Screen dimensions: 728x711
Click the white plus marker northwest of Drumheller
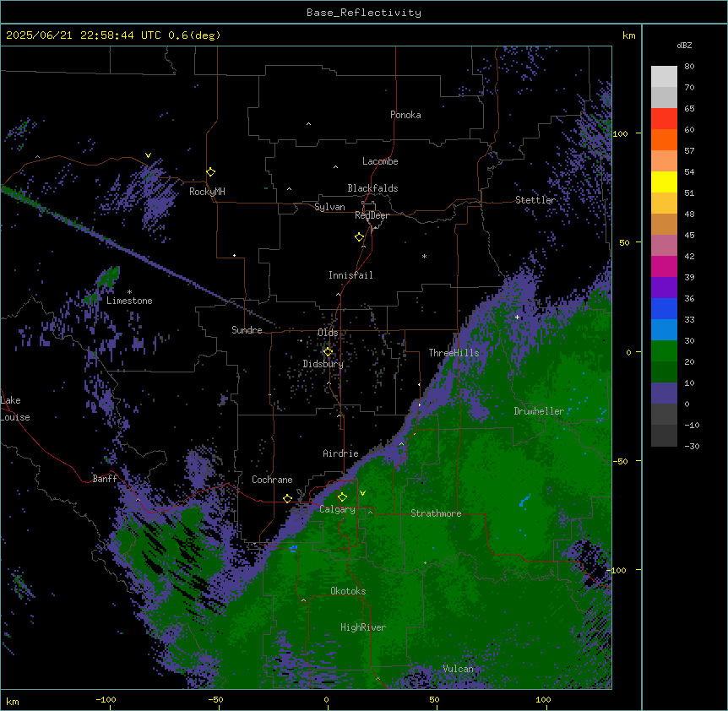[x=517, y=317]
